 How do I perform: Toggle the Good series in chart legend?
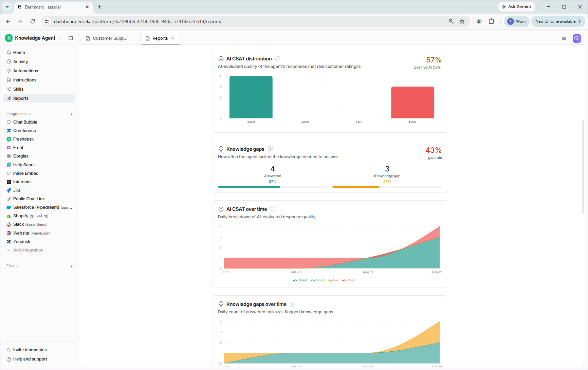coord(318,280)
